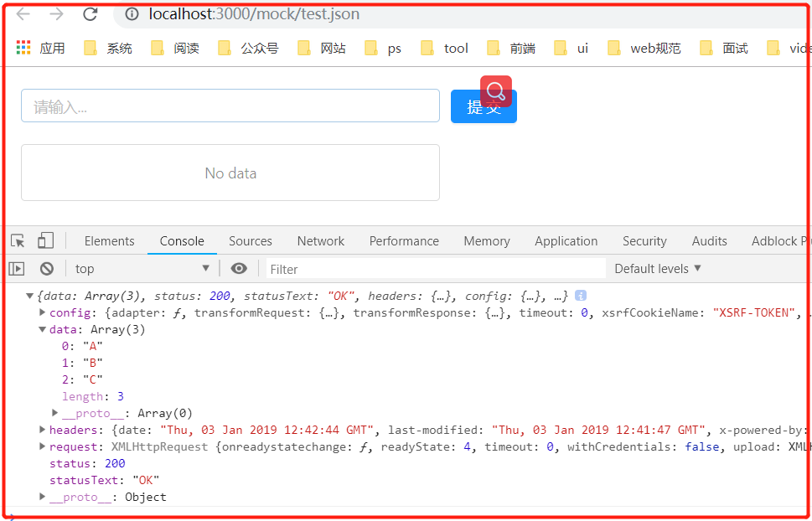
Task: Select array entry 2: "C"
Action: tap(82, 379)
